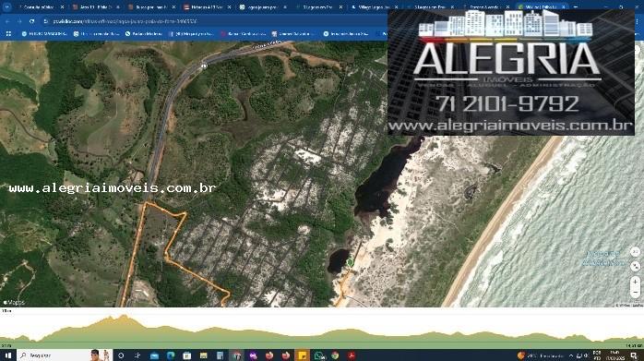Switch to the fourth browser tab
644x361 pixels.
click(x=206, y=7)
